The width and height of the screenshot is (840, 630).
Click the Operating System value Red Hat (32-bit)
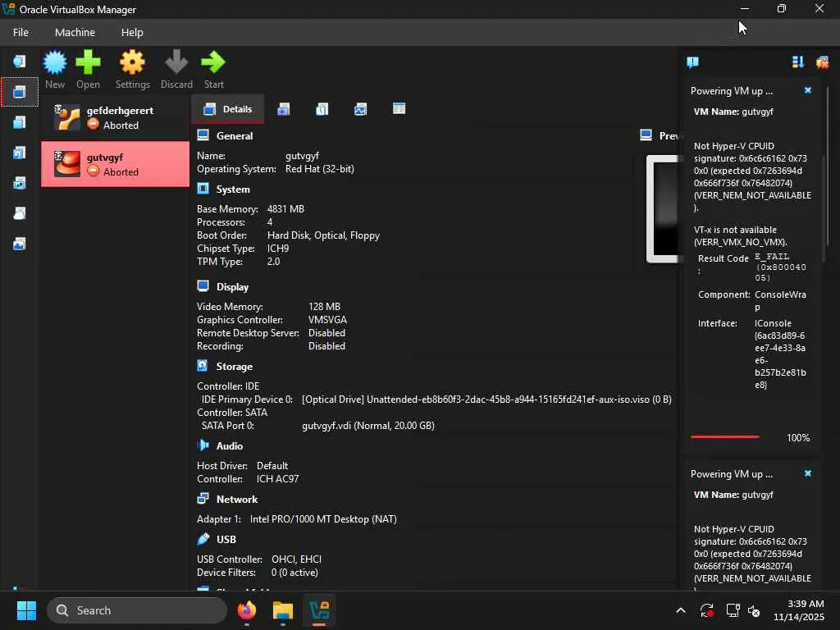pos(319,169)
